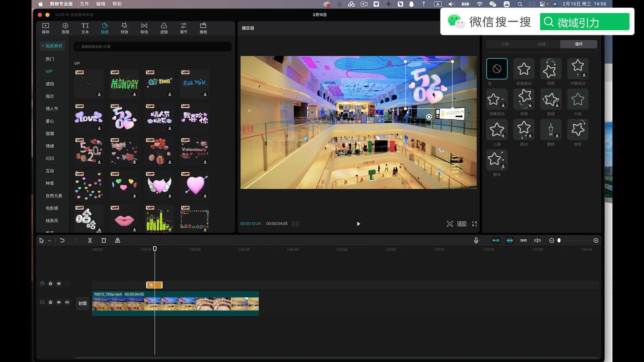Select the 国潮 sticker category

pyautogui.click(x=50, y=133)
